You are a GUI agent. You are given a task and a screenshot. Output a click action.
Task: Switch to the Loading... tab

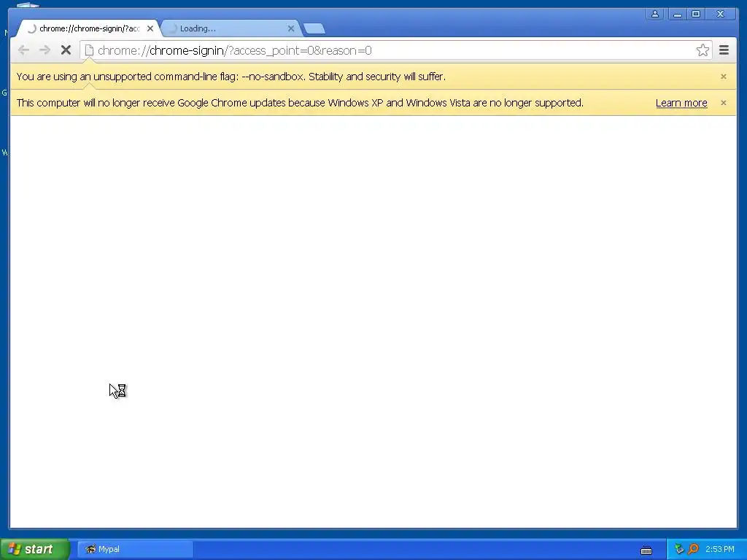(x=230, y=28)
